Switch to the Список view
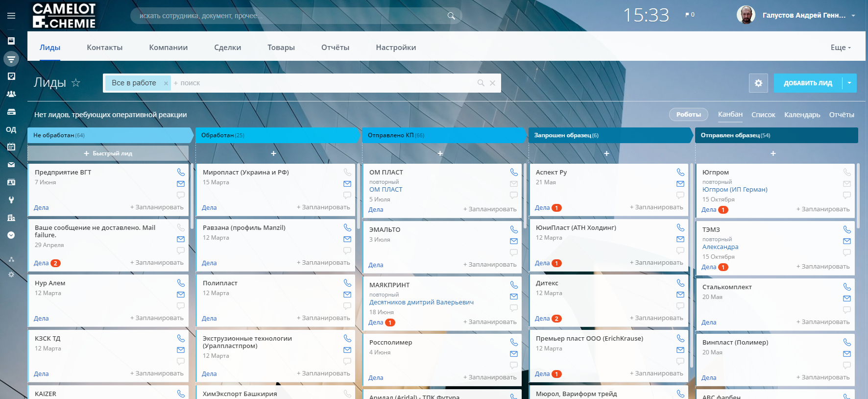The height and width of the screenshot is (399, 868). tap(763, 115)
